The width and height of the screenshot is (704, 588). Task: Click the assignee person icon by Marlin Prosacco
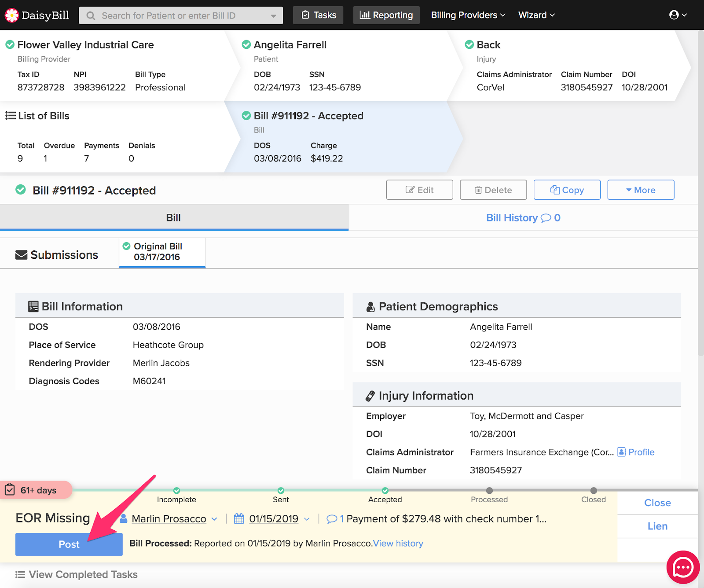pyautogui.click(x=124, y=518)
